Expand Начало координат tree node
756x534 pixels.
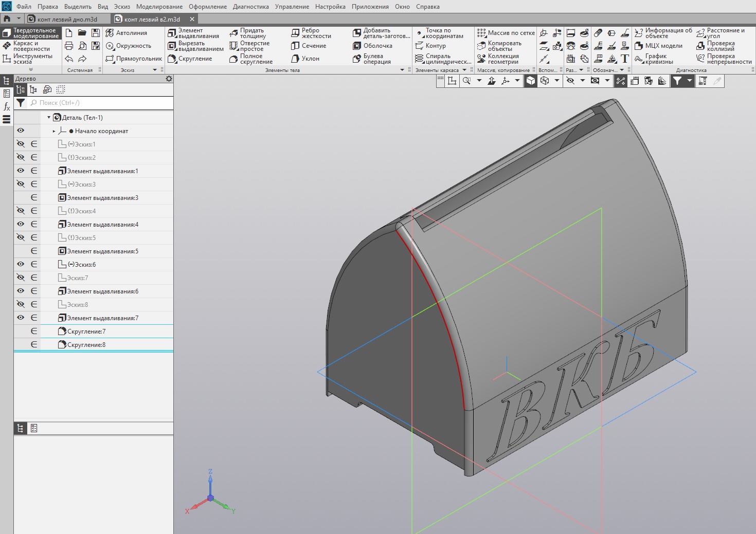point(54,131)
